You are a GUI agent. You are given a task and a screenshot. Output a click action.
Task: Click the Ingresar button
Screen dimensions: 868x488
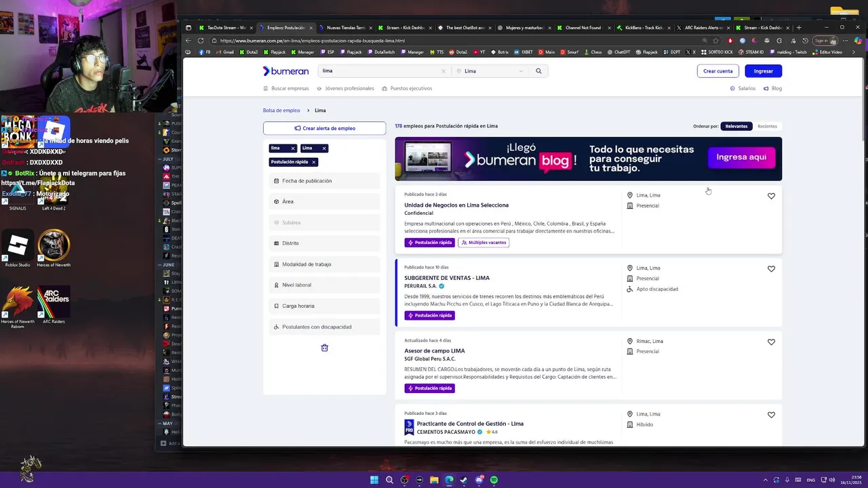(x=763, y=70)
